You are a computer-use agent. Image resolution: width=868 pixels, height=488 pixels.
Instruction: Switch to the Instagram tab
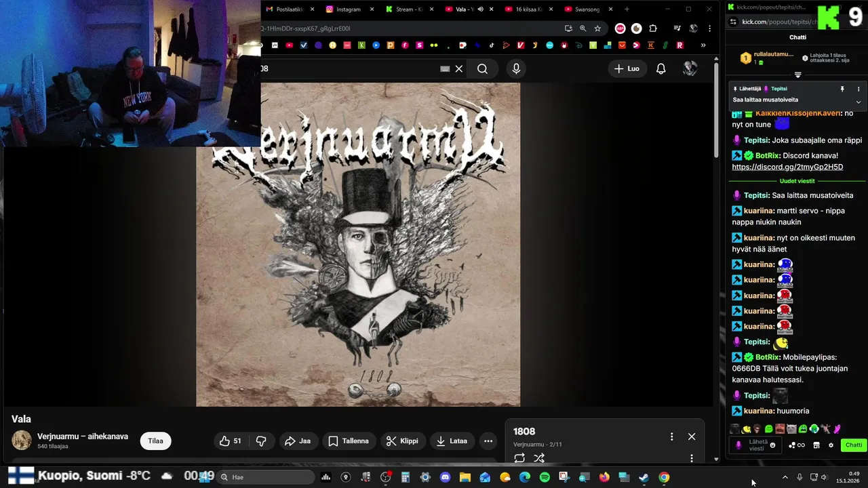(x=349, y=9)
